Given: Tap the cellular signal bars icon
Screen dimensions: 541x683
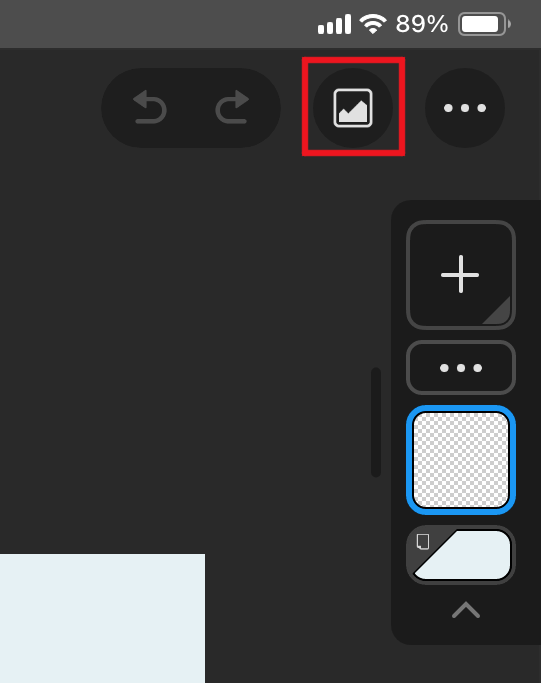Looking at the screenshot, I should (334, 24).
